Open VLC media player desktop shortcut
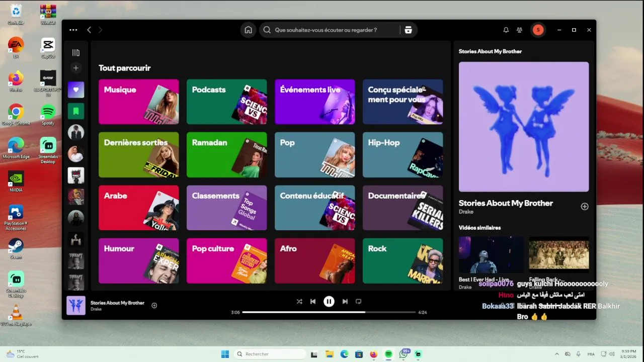 (x=16, y=316)
